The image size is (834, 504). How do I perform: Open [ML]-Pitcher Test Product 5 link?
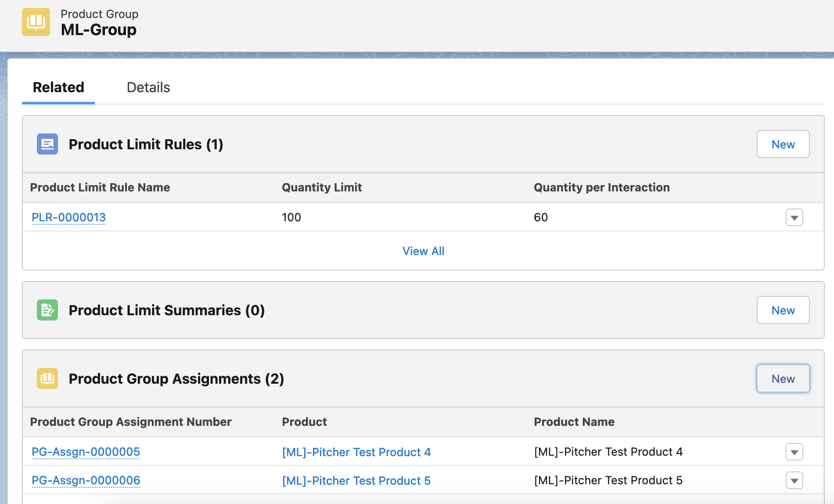[x=356, y=481]
